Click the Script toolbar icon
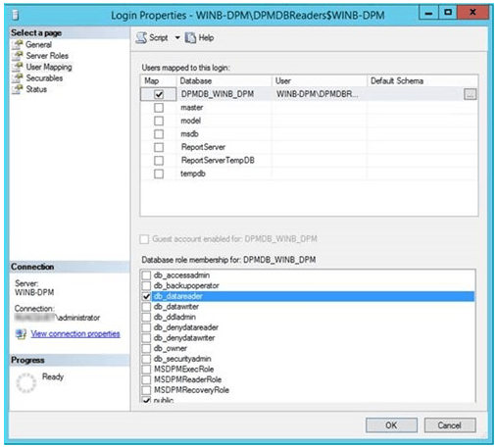The width and height of the screenshot is (498, 448). coord(141,38)
